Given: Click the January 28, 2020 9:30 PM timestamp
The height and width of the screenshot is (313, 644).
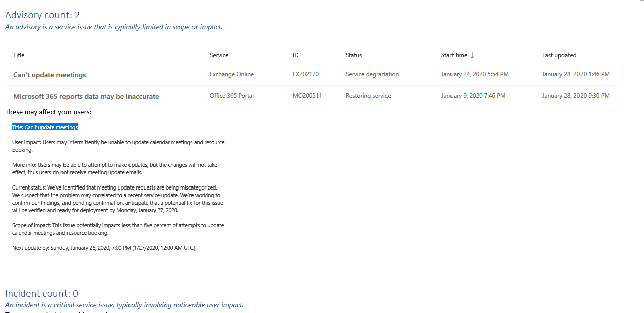Looking at the screenshot, I should point(576,96).
